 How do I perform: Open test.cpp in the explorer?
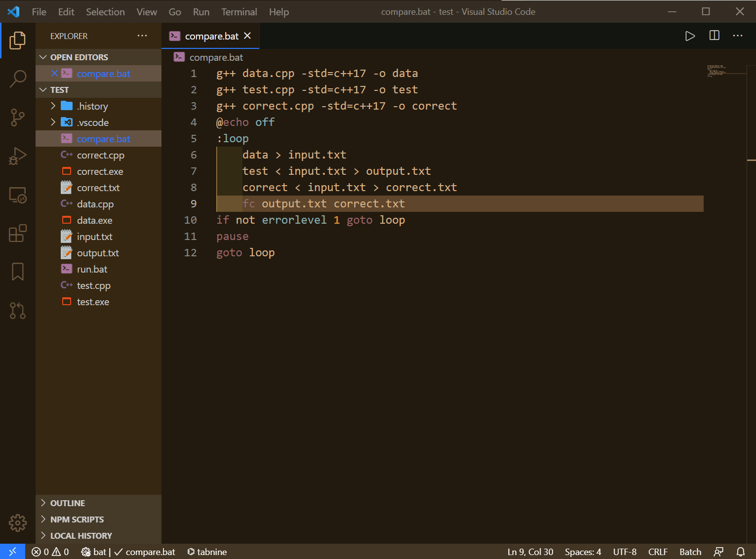(x=98, y=285)
